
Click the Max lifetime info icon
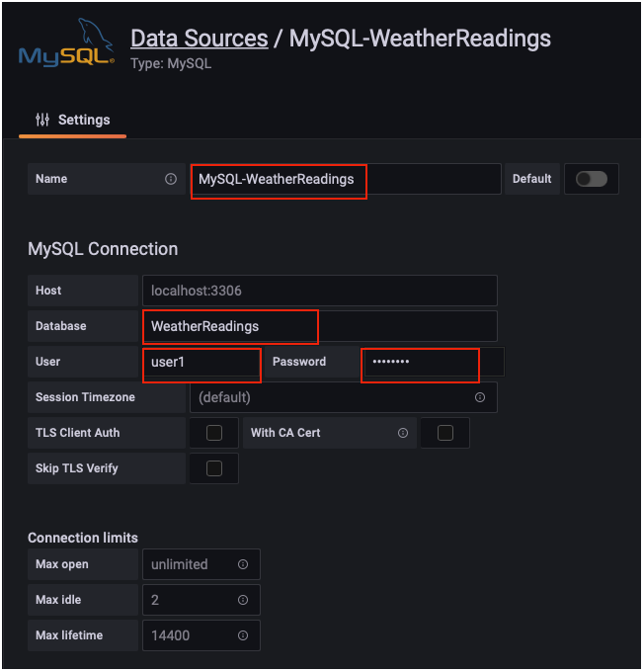tap(243, 635)
